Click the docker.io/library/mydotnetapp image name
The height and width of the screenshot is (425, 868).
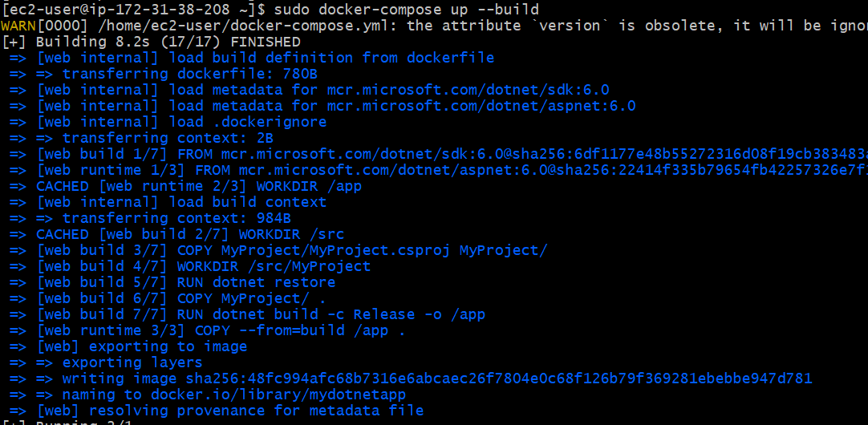pyautogui.click(x=278, y=395)
